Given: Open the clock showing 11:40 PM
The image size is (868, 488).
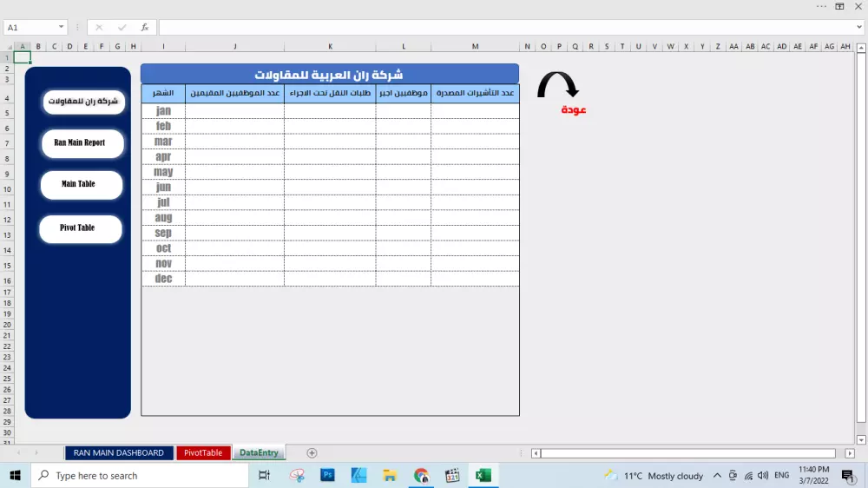Looking at the screenshot, I should 814,475.
